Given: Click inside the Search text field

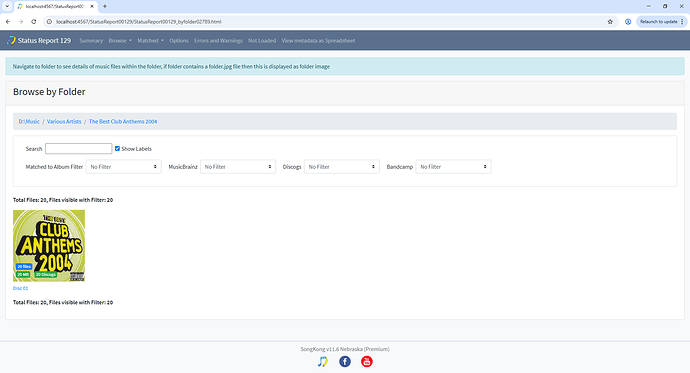Looking at the screenshot, I should [78, 149].
